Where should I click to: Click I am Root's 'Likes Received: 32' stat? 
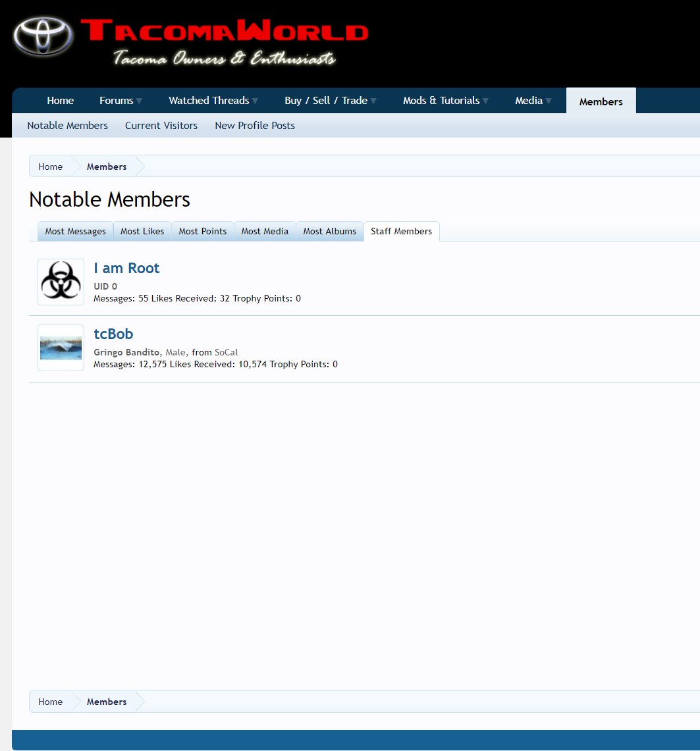click(190, 298)
